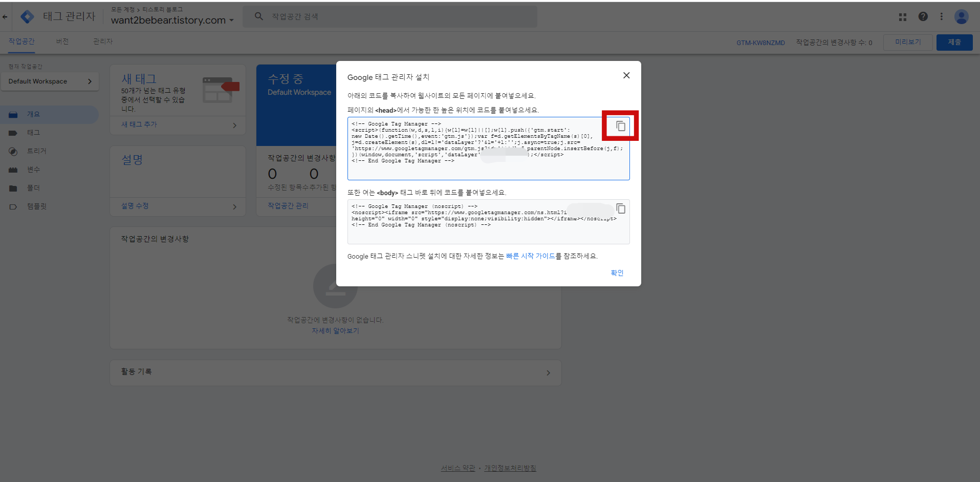Open the 서비스 약관 footer link
This screenshot has height=482, width=980.
pos(458,468)
